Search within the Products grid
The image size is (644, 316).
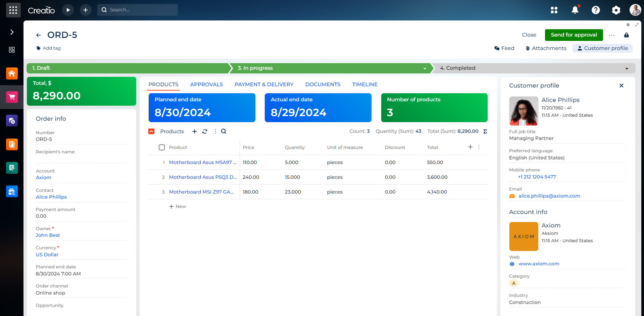pos(223,131)
